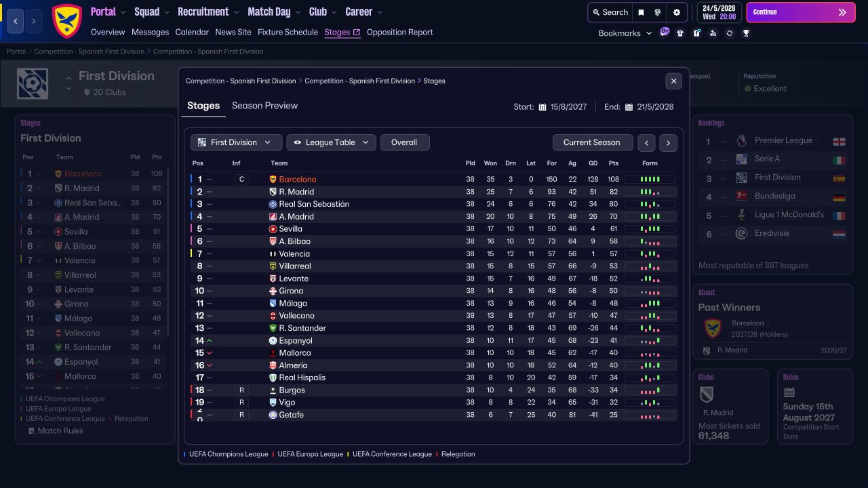Go back with the left navigation arrow
The width and height of the screenshot is (868, 488).
pyautogui.click(x=17, y=21)
